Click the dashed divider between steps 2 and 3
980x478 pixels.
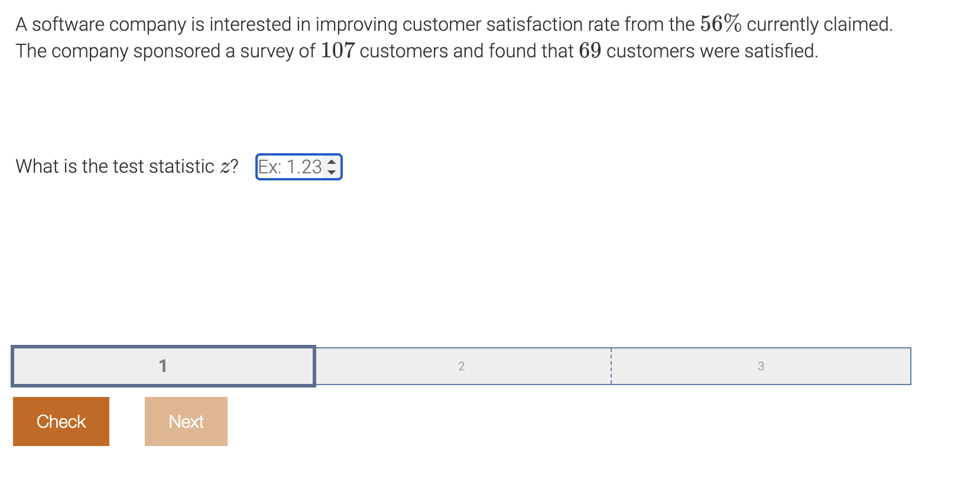click(x=611, y=366)
